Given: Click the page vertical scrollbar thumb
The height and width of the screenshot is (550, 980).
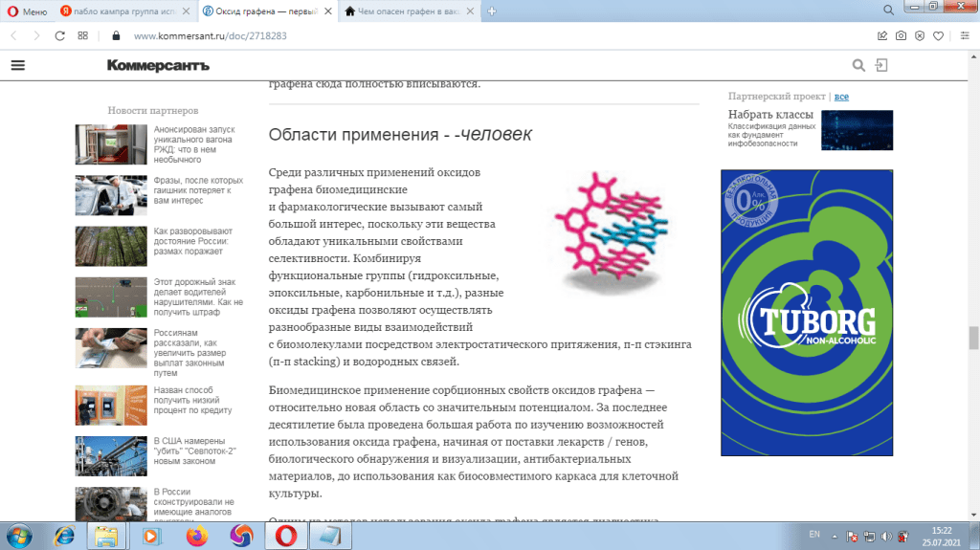Looking at the screenshot, I should pos(973,338).
